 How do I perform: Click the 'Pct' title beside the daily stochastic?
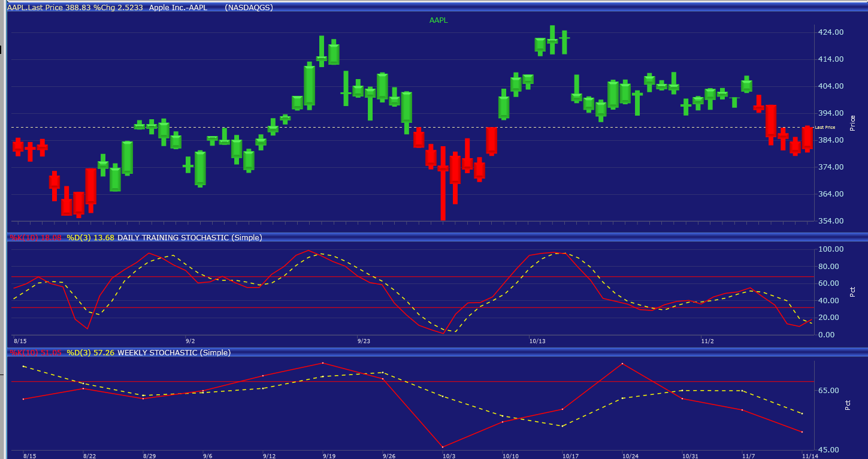pos(853,292)
